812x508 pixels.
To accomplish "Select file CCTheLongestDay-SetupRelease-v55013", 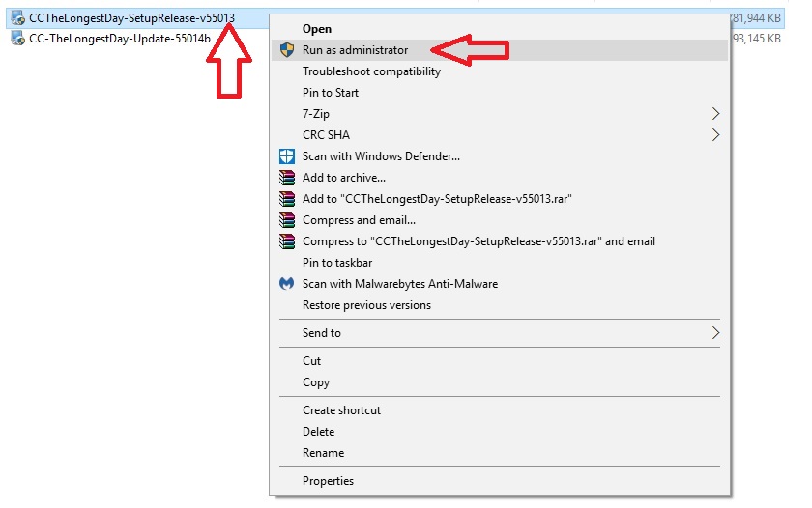I will click(131, 18).
